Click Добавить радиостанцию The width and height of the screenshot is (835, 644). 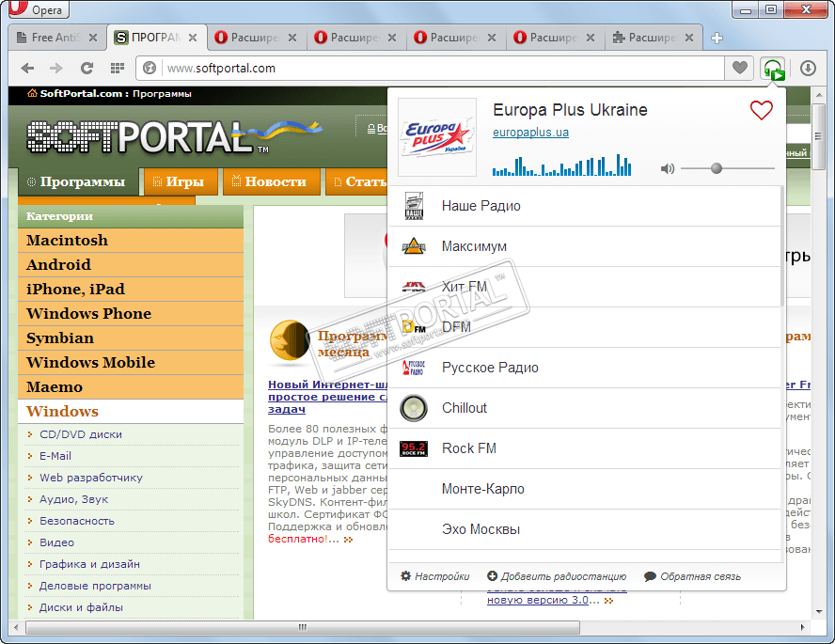tap(557, 576)
